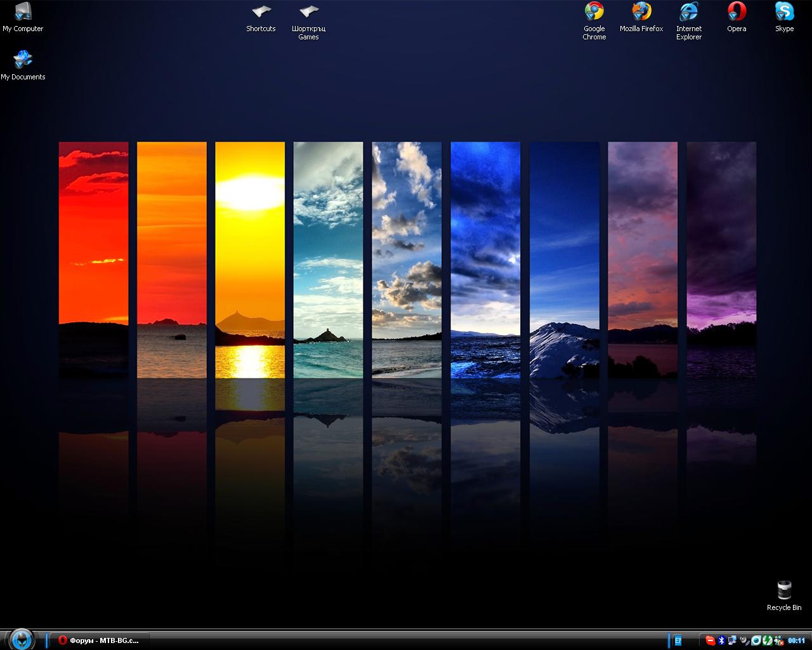Switch to the Форум - MTB-BG Opera taskbar window
The height and width of the screenshot is (650, 812).
[98, 640]
